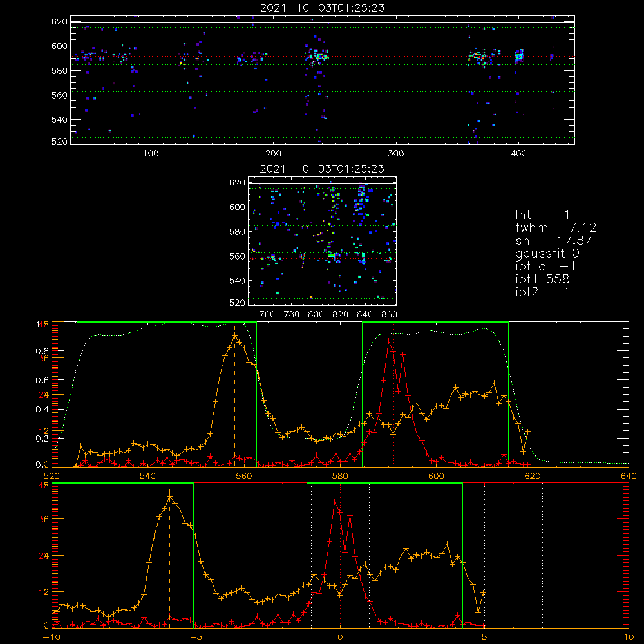Click the 540 y-axis label of top plot
This screenshot has width=644, height=644.
(x=59, y=120)
